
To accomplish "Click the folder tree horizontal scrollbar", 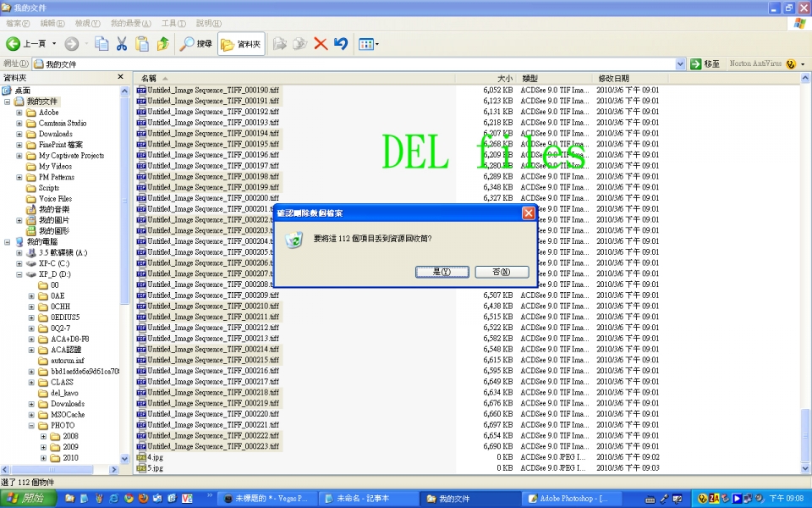I will point(52,470).
